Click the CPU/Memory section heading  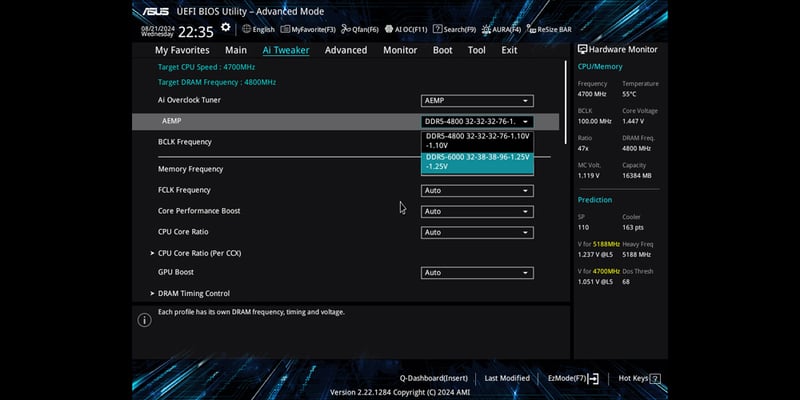(x=600, y=67)
